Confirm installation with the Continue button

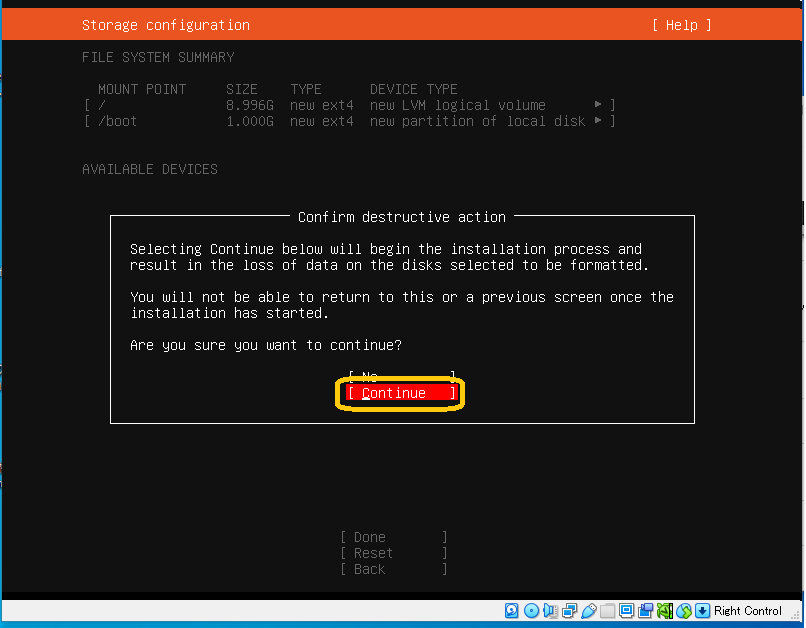click(401, 393)
